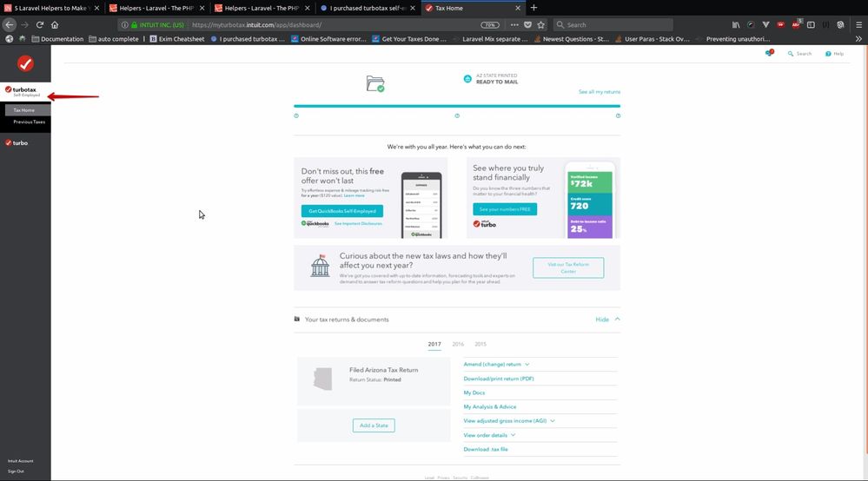This screenshot has width=868, height=481.
Task: Switch to the 5 Laravel Helpers browser tab
Action: [x=51, y=8]
